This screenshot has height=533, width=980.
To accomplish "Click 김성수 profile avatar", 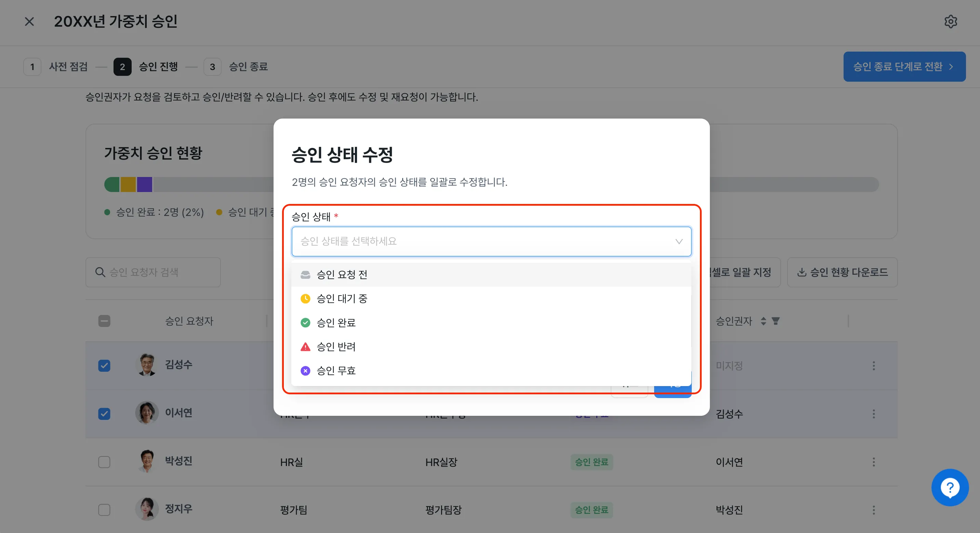I will coord(147,365).
